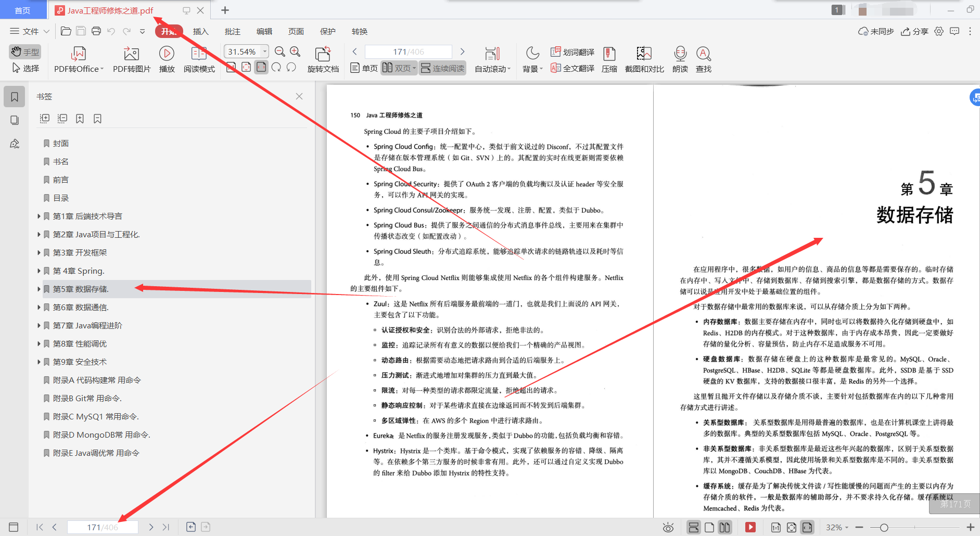Open 第6章 数据通信 bookmark
980x536 pixels.
[x=81, y=307]
